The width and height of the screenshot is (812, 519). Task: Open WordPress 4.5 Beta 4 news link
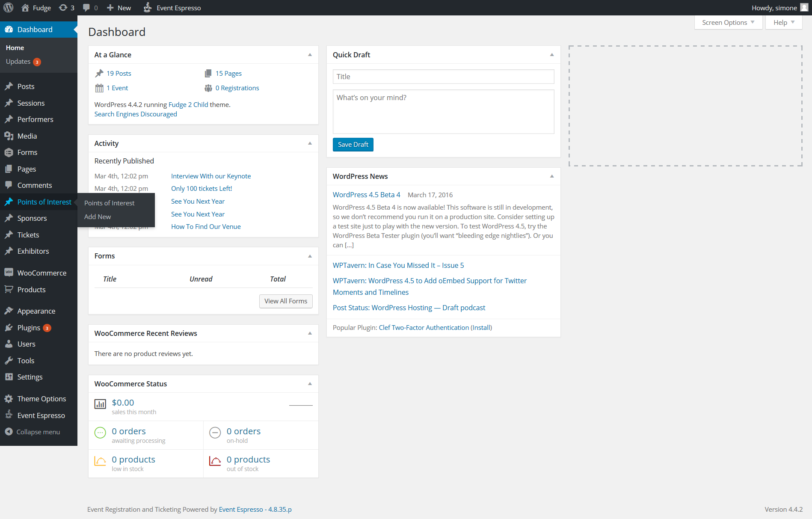tap(367, 195)
